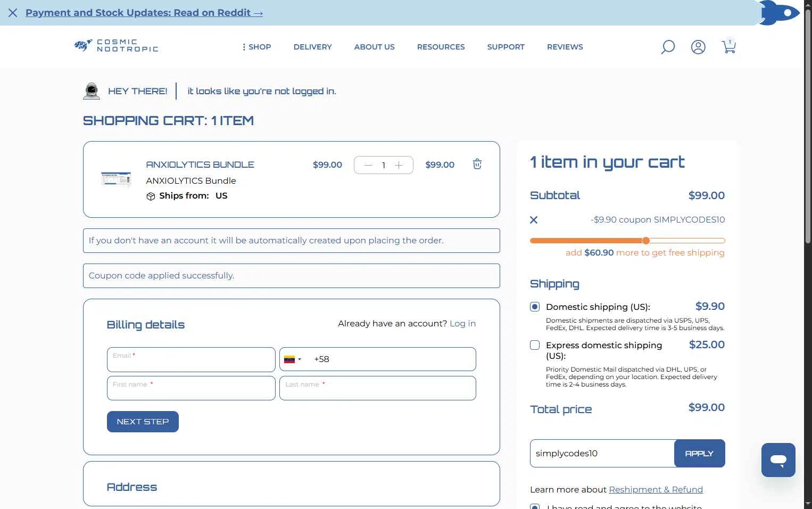Toggle the agree to website terms checkbox
The image size is (812, 509).
535,506
